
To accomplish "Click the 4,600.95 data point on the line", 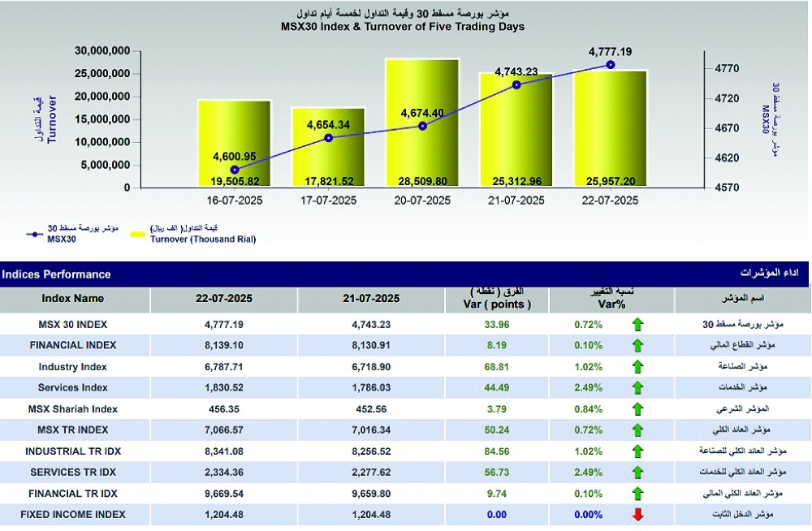I will [x=235, y=170].
